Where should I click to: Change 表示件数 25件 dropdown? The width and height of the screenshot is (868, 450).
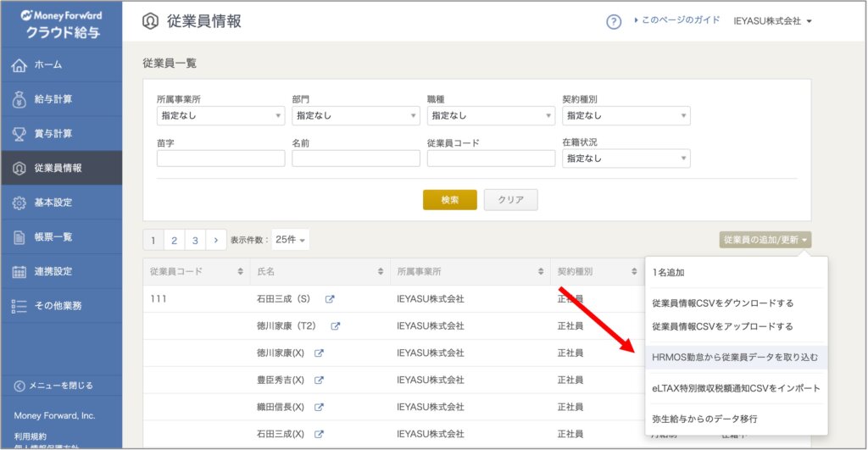pyautogui.click(x=290, y=241)
